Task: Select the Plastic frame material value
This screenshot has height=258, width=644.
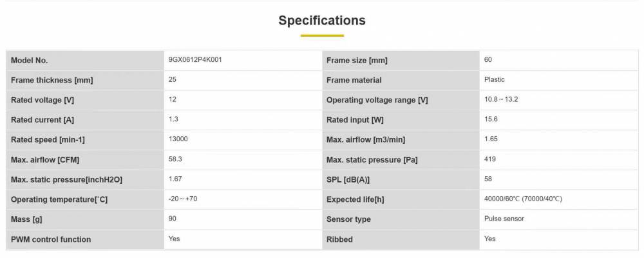Action: pyautogui.click(x=494, y=80)
